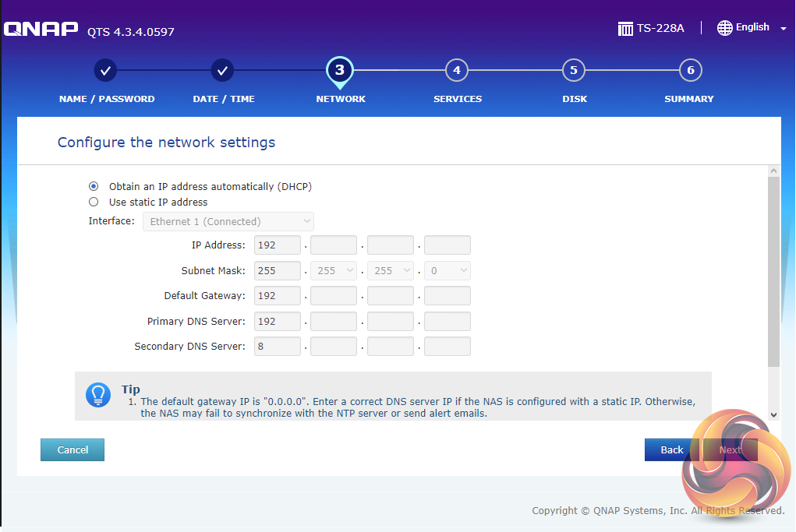This screenshot has height=532, width=796.
Task: Click the vertical scrollbar thumb
Action: tap(773, 271)
